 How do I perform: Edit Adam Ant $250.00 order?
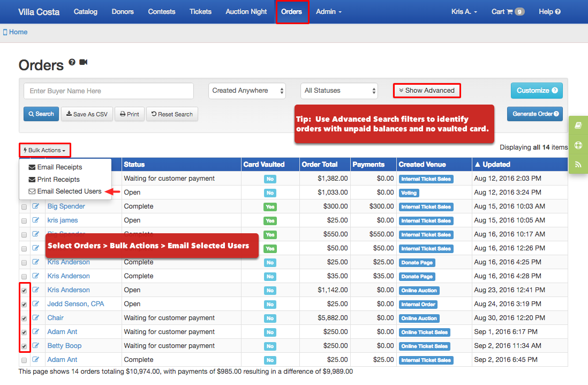pyautogui.click(x=36, y=332)
